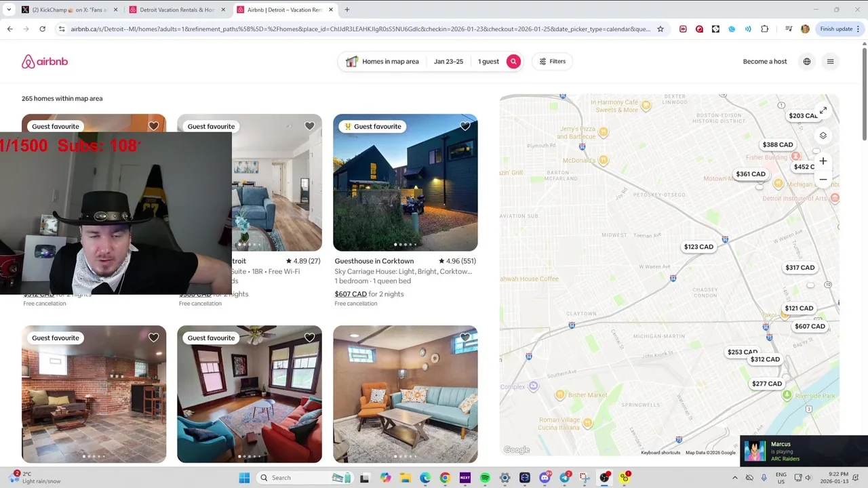Switch to Detroit Vacation Rentals tab
The width and height of the screenshot is (868, 488).
coord(177,9)
